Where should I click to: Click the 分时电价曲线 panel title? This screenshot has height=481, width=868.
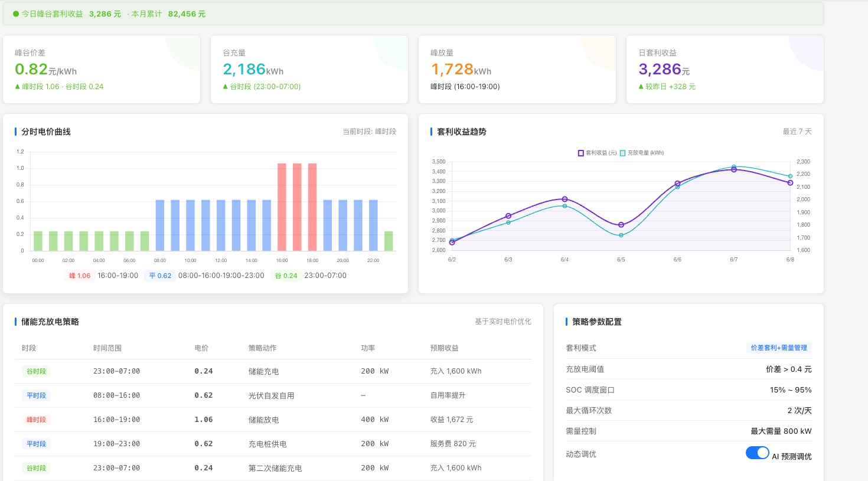click(x=46, y=132)
